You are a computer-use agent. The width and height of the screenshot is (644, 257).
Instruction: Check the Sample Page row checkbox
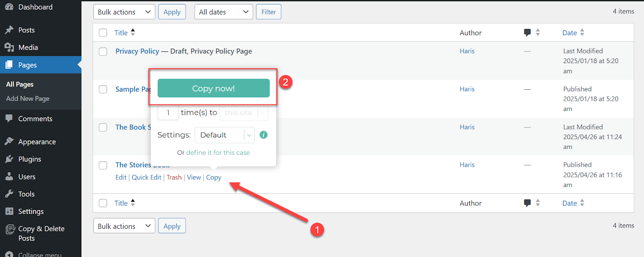tap(103, 89)
